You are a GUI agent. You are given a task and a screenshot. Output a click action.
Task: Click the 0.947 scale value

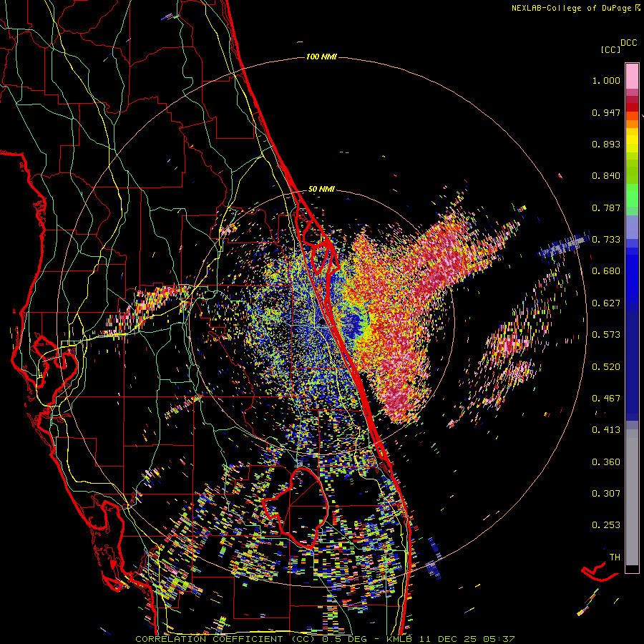coord(606,112)
